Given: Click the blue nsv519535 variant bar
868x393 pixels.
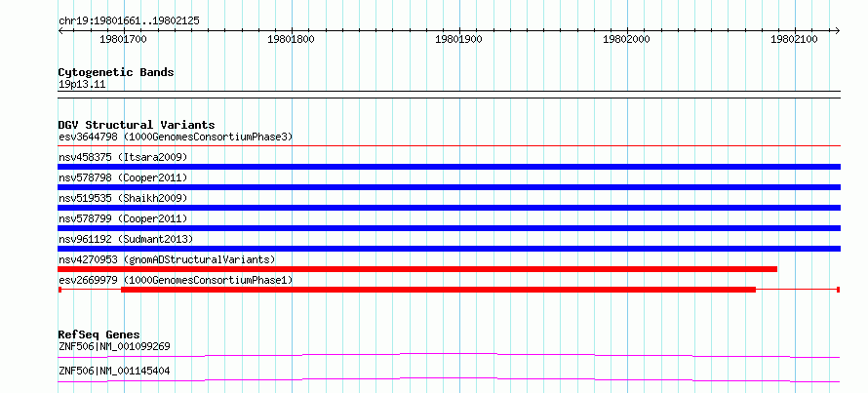Looking at the screenshot, I should coord(449,208).
